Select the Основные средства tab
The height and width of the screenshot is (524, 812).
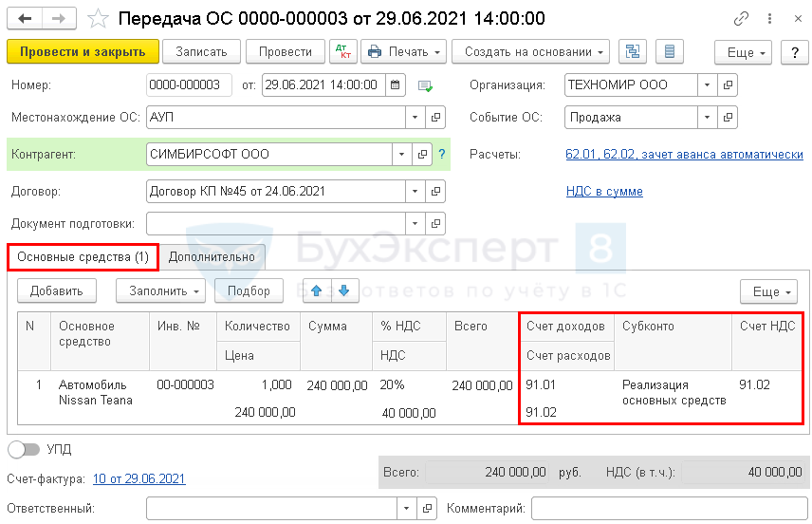[x=83, y=256]
